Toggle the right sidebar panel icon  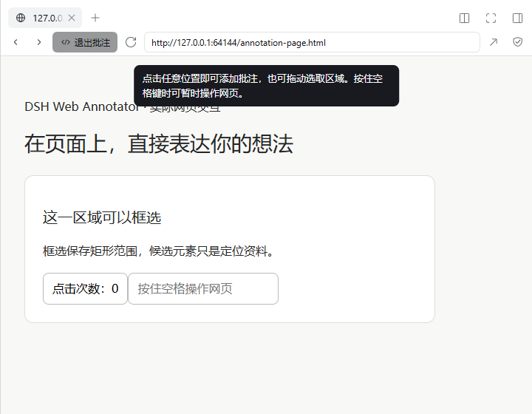517,18
